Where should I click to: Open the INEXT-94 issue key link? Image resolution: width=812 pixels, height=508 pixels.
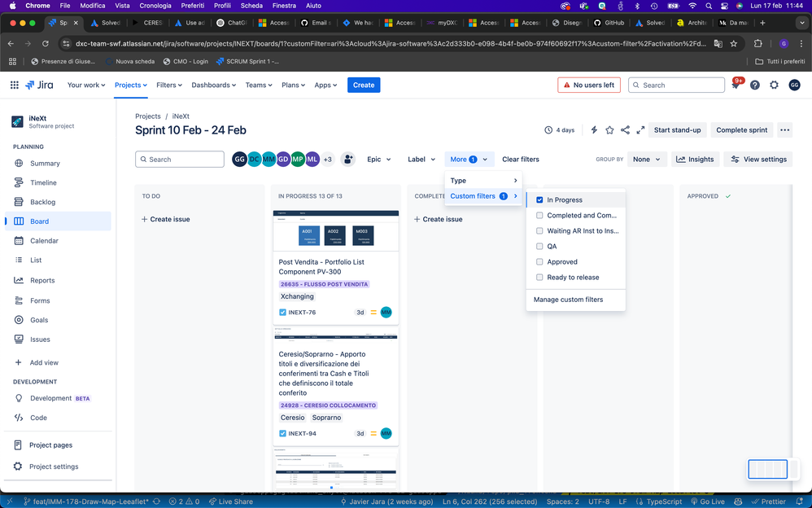point(302,433)
